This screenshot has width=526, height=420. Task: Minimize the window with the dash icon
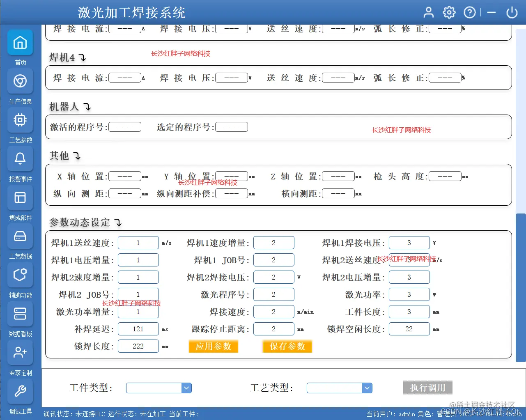[492, 13]
